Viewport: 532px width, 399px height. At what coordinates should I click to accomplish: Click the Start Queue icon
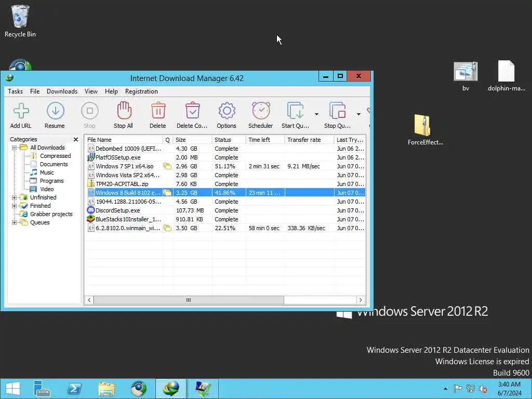click(x=295, y=115)
